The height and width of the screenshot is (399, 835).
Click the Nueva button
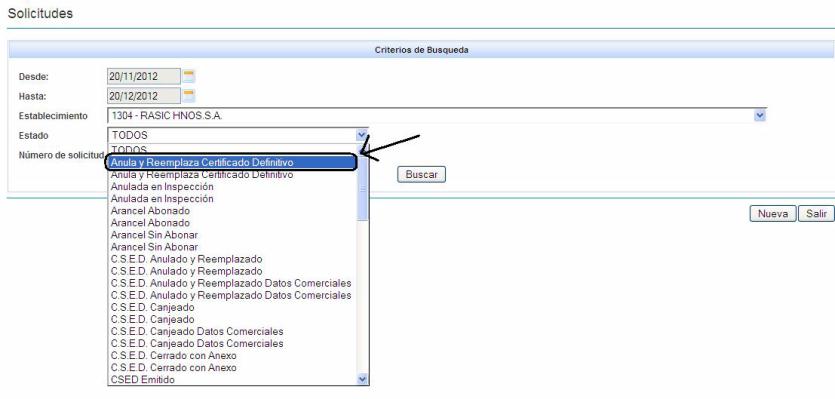[773, 214]
